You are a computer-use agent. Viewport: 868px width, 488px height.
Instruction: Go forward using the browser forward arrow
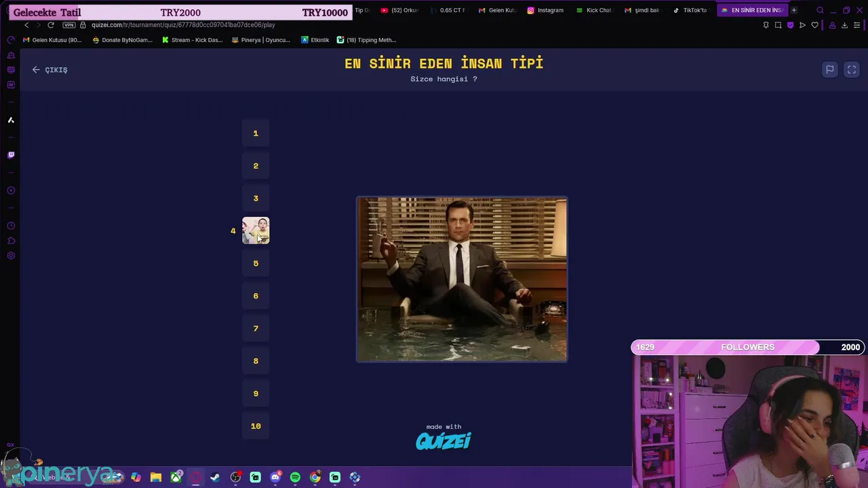[x=38, y=25]
